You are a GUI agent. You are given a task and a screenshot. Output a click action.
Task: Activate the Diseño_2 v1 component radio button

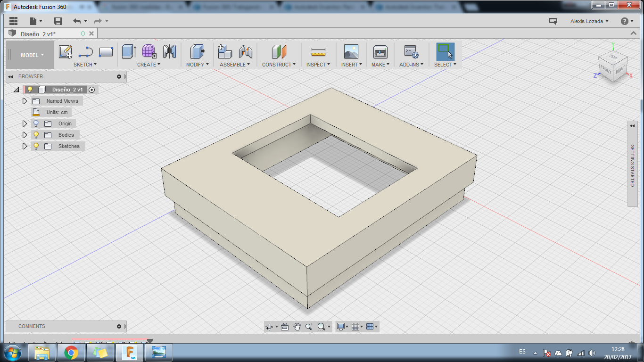click(92, 90)
